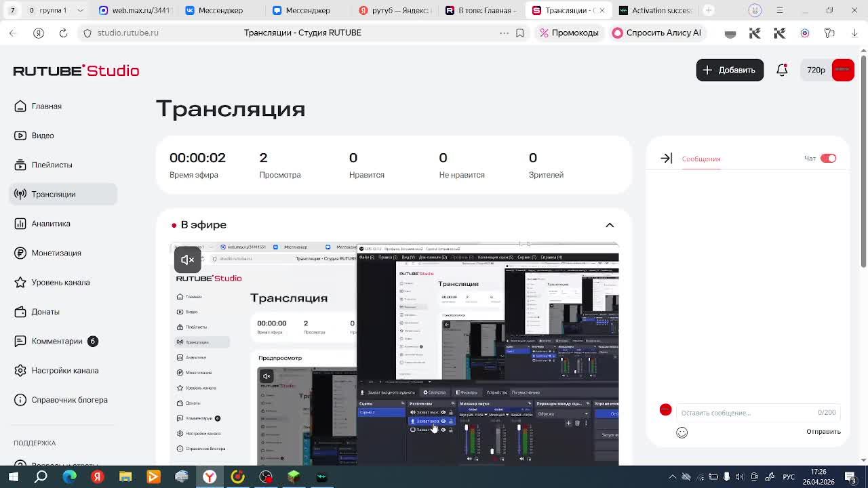Toggle the Чат switch off
Screen dimensions: 868x488
(x=828, y=158)
